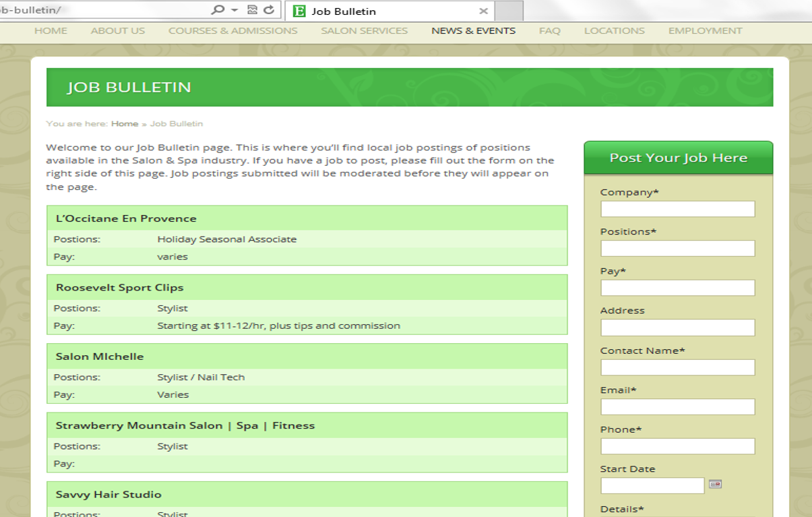Click the JOB BULLETIN page heading
Viewport: 812px width, 517px height.
(x=129, y=87)
